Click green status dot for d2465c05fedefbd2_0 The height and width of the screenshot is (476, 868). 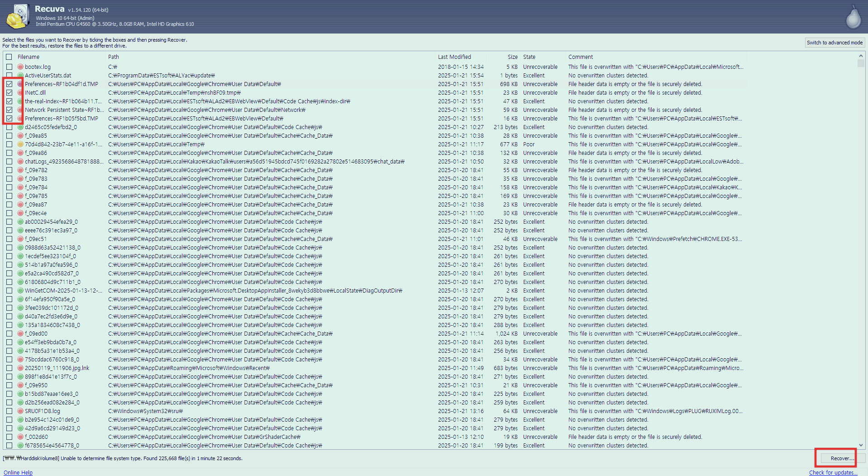click(20, 127)
